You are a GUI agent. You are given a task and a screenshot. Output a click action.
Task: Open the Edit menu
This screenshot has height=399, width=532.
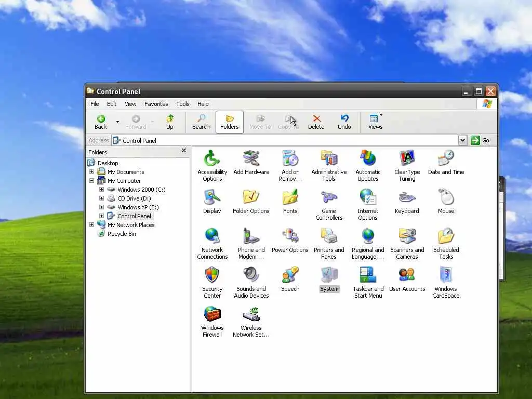pyautogui.click(x=112, y=104)
